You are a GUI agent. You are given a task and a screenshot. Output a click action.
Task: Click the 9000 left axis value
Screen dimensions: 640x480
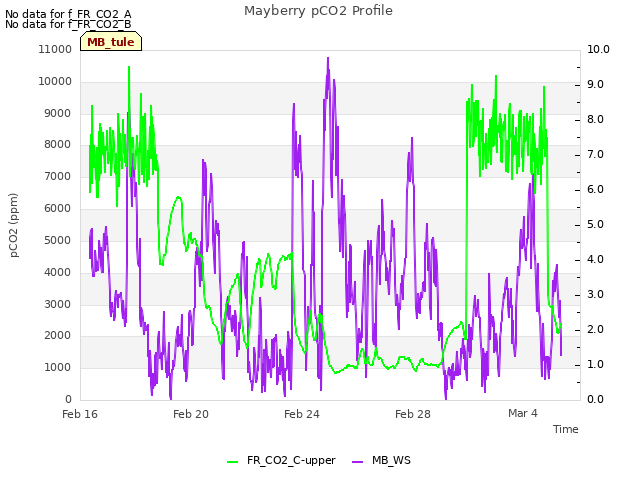click(58, 113)
